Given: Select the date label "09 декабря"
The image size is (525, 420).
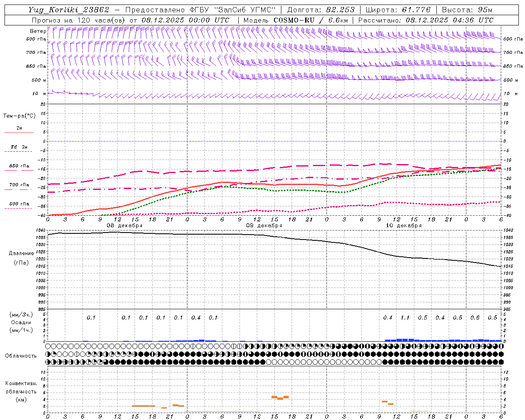Looking at the screenshot, I should [x=264, y=226].
